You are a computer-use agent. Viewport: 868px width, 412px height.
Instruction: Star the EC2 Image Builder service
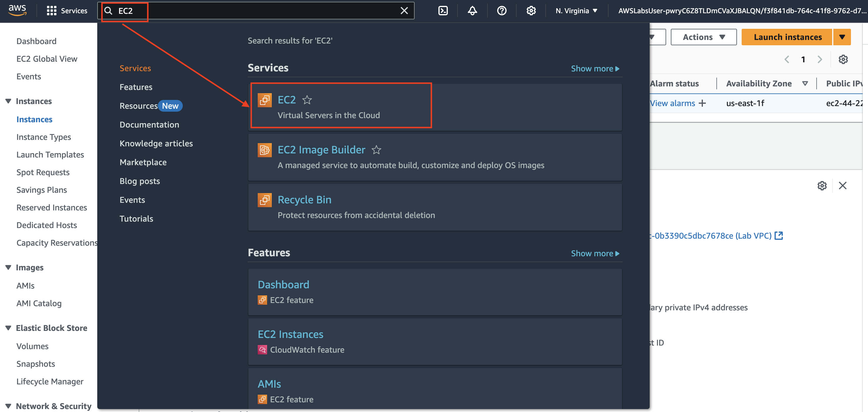[x=376, y=150]
